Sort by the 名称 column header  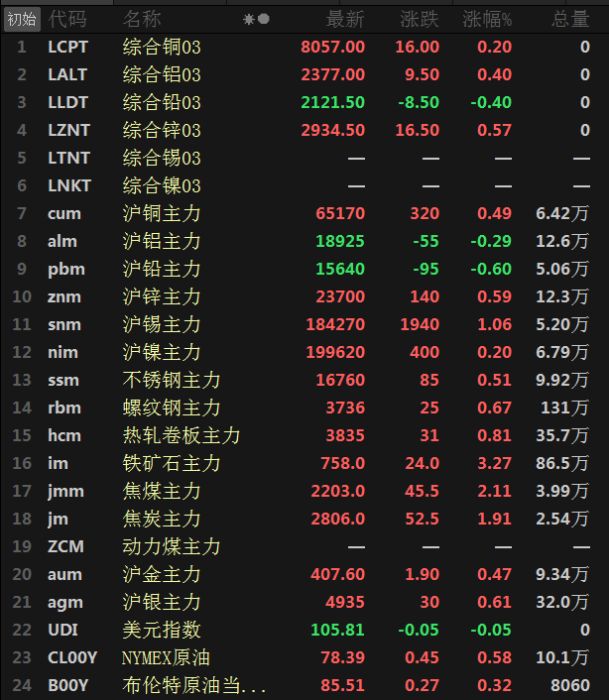[x=142, y=19]
